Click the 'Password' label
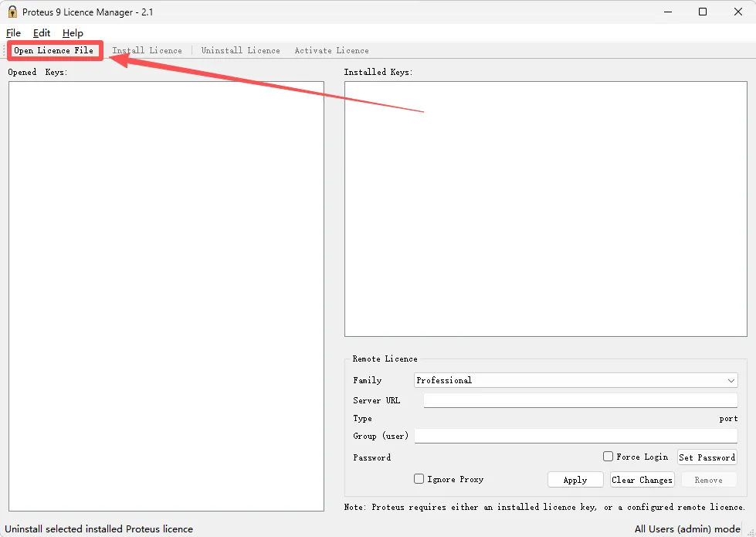The image size is (756, 537). tap(371, 457)
